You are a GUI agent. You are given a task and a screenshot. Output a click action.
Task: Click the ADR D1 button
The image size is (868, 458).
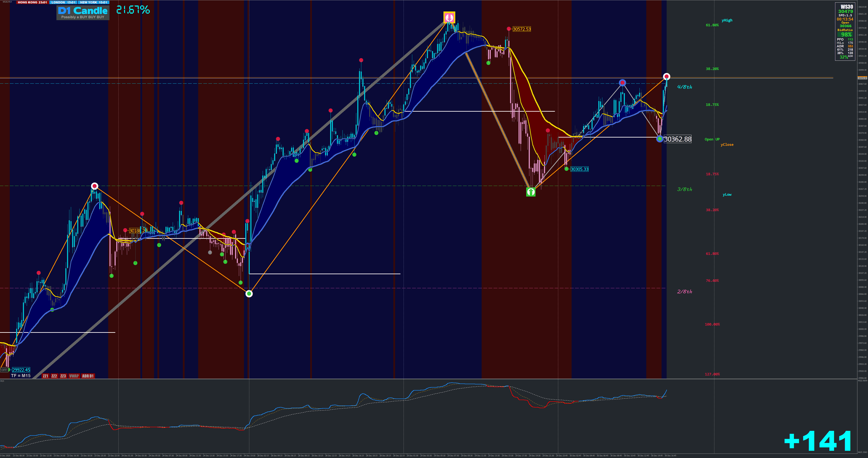point(88,376)
